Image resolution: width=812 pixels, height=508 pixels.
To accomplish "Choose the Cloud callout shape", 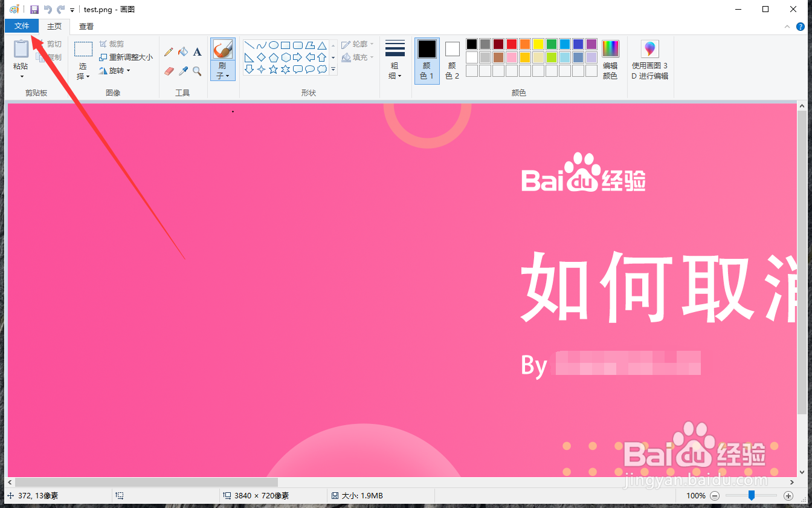I will 321,70.
